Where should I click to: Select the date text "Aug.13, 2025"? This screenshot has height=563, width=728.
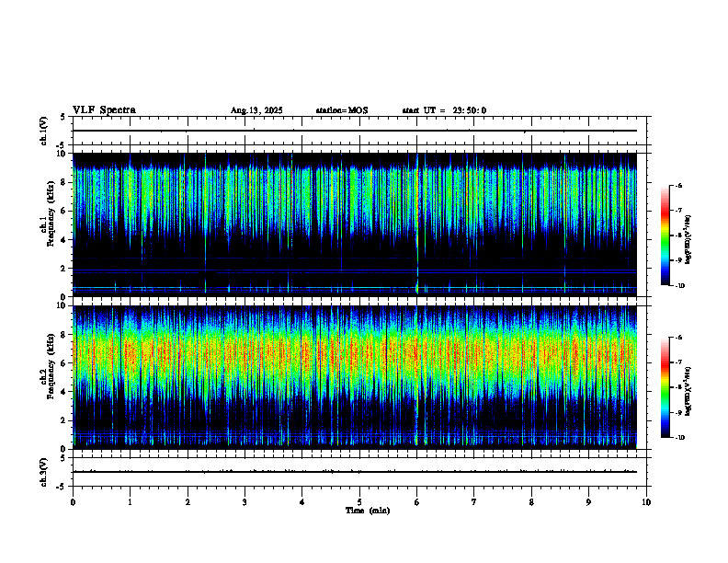pos(256,110)
